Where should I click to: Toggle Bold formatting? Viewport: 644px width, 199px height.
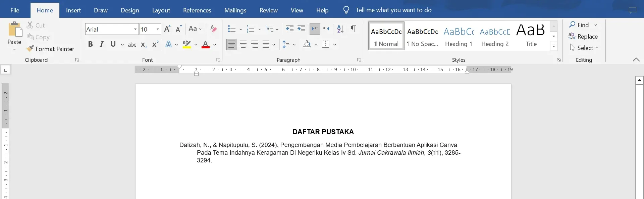[90, 44]
